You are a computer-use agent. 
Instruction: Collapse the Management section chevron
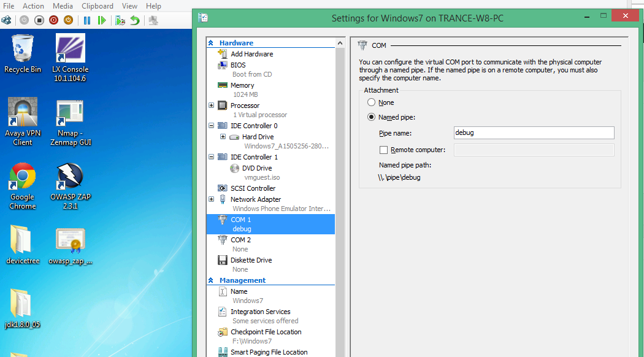click(211, 280)
